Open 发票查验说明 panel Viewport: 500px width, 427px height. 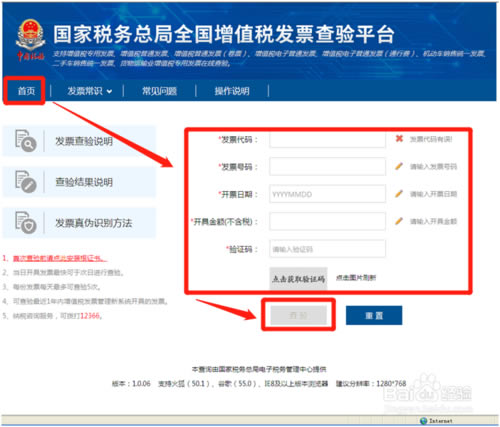(x=79, y=141)
